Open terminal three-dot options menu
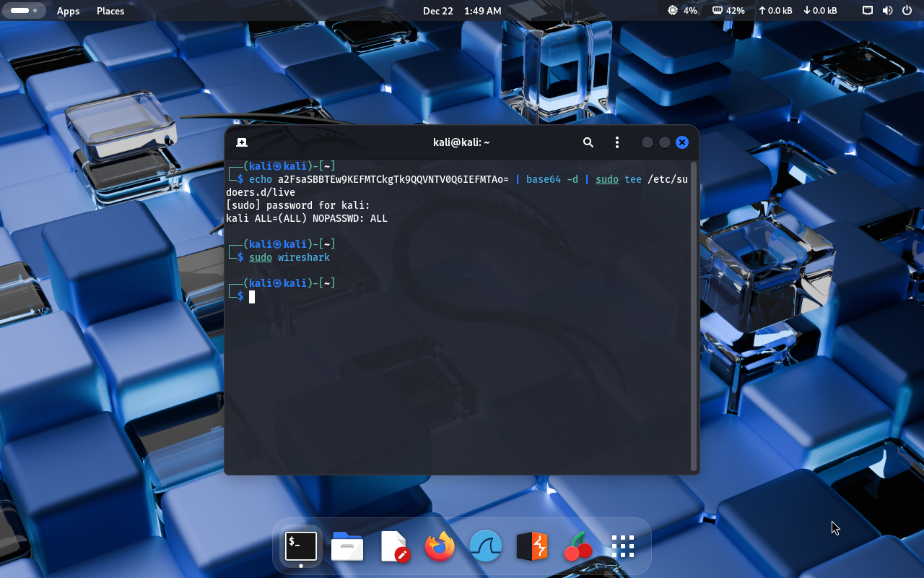This screenshot has width=924, height=578. 616,142
